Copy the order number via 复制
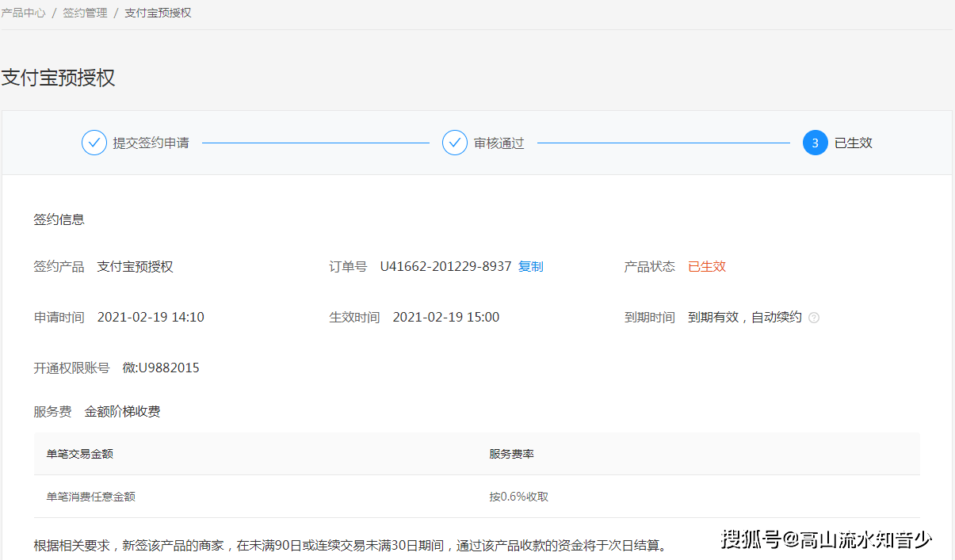The height and width of the screenshot is (560, 955). pyautogui.click(x=531, y=267)
